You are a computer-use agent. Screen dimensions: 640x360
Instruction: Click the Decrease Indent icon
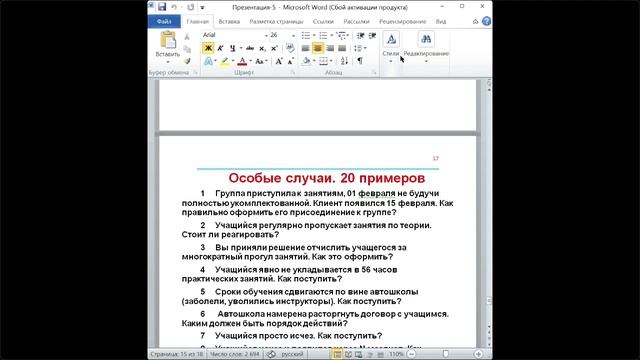(360, 36)
